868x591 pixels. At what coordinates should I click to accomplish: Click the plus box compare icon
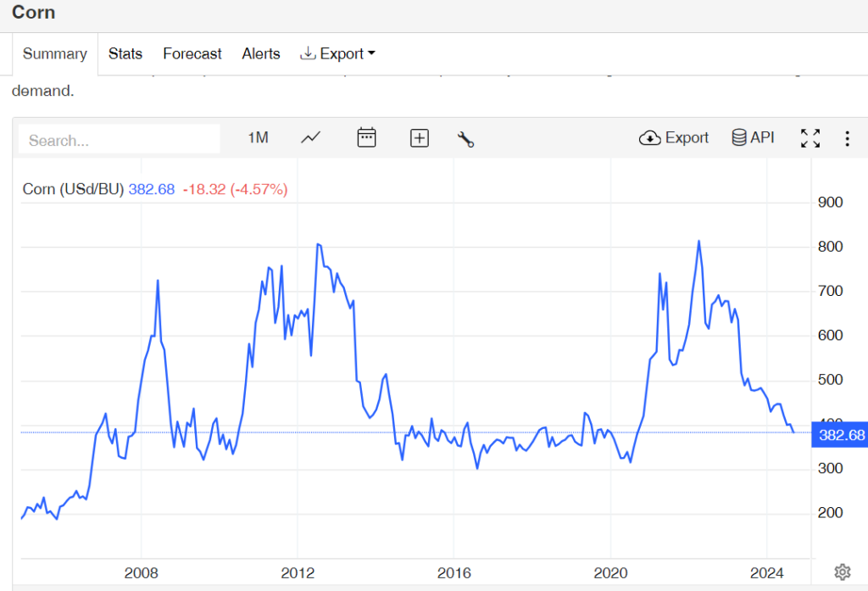click(419, 138)
